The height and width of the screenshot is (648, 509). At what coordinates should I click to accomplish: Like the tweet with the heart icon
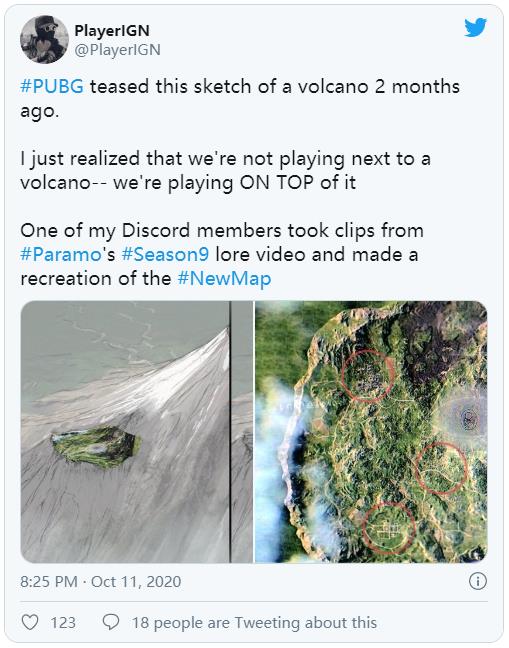(30, 622)
